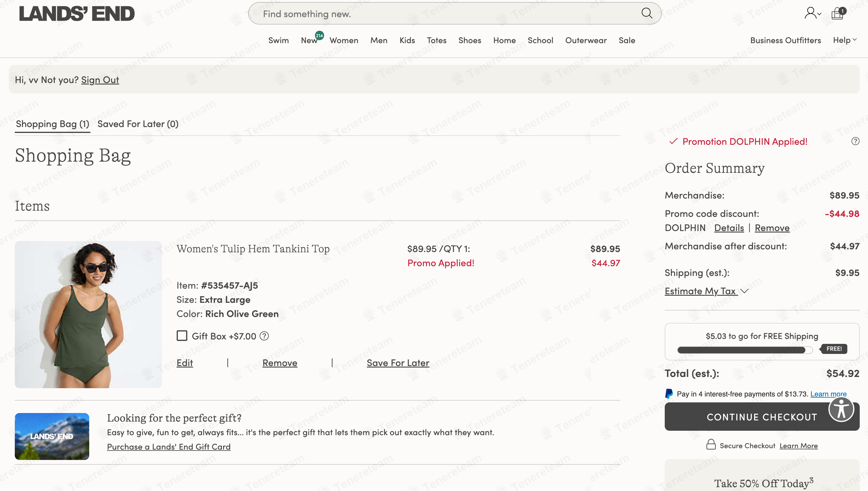Click the New items 214 badge
The width and height of the screenshot is (868, 491).
tap(319, 35)
